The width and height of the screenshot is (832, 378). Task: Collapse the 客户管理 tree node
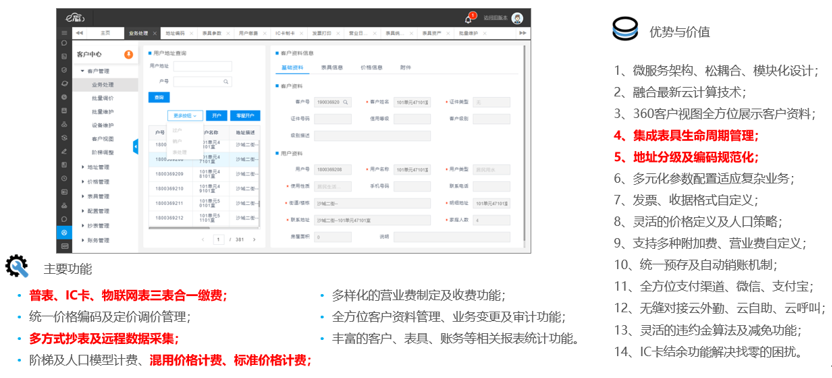point(83,71)
